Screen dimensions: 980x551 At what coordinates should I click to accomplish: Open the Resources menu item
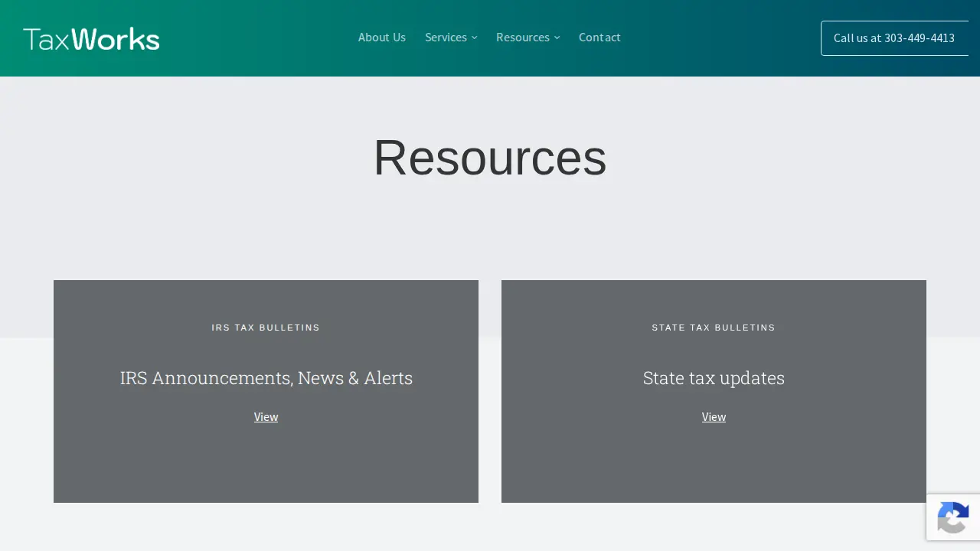[523, 37]
